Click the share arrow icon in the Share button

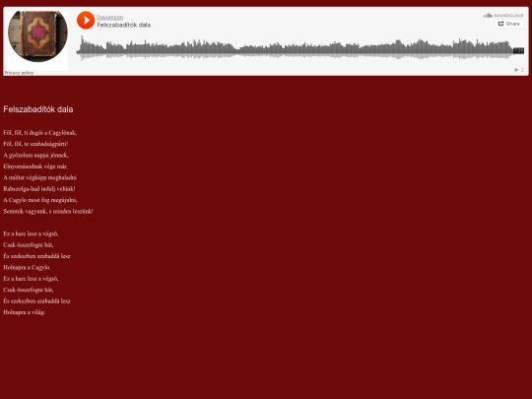(x=500, y=24)
